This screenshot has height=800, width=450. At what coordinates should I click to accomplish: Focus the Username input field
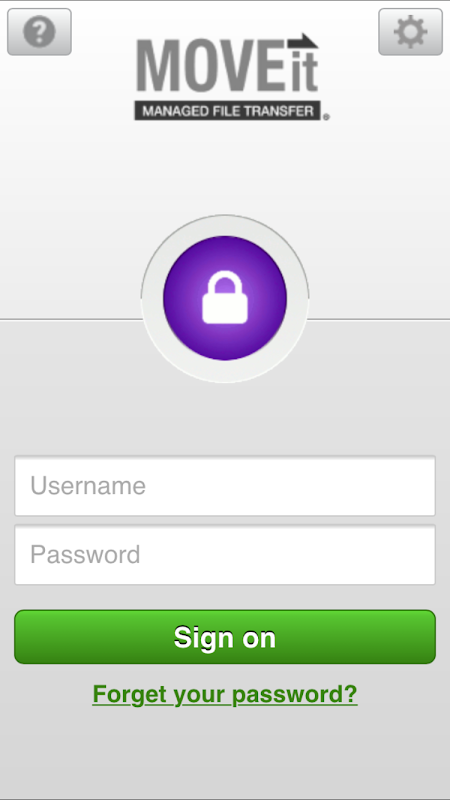pos(225,486)
